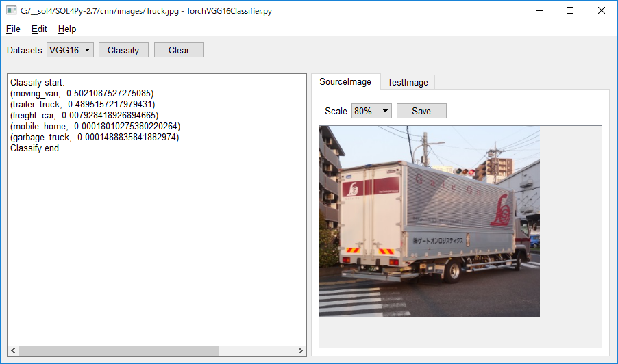The image size is (618, 364).
Task: Click the application icon in title bar
Action: [x=11, y=11]
